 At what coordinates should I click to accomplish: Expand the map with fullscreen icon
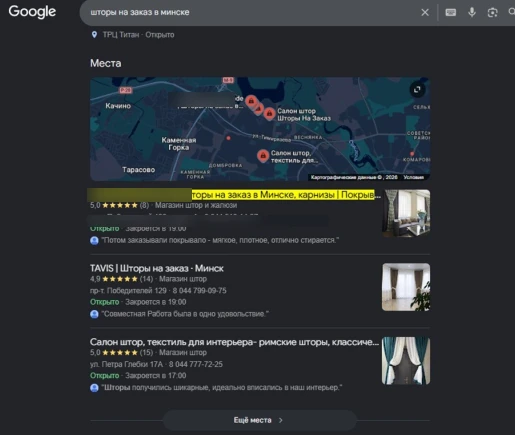[417, 90]
